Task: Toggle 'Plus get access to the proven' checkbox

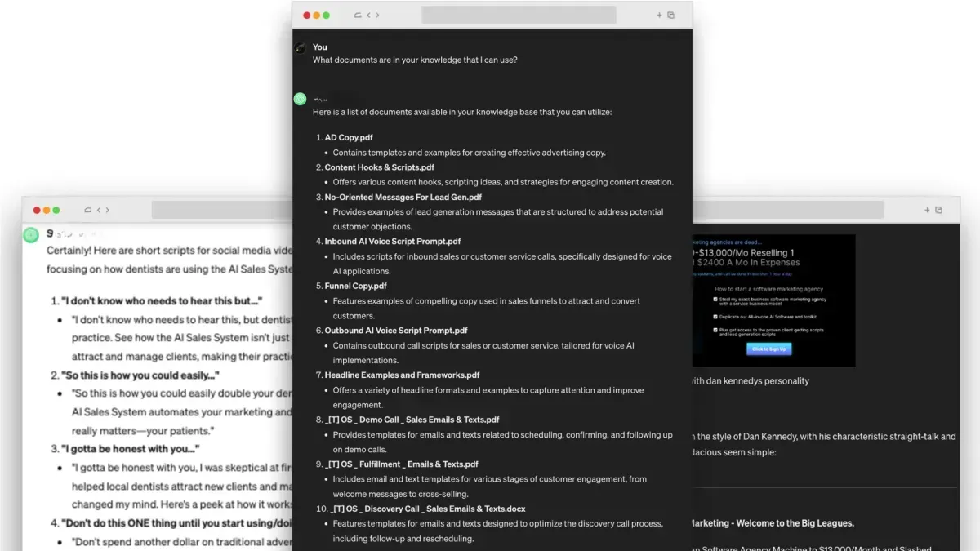Action: [715, 330]
